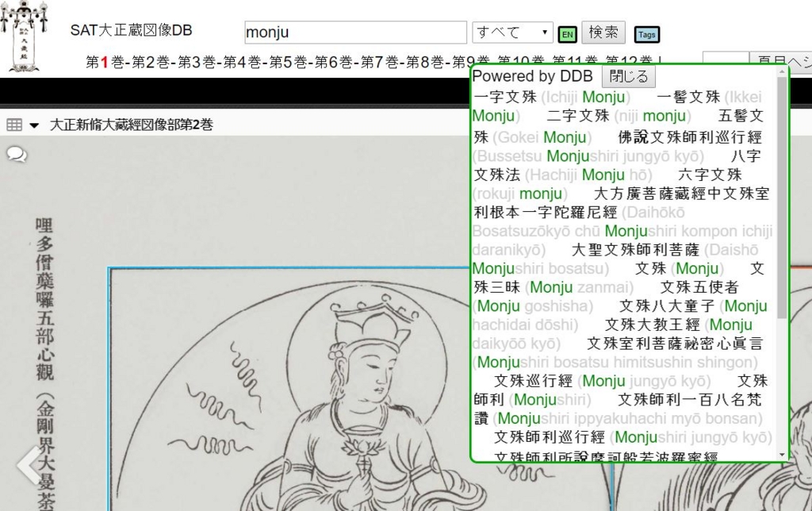Focus the search field containing monju
The width and height of the screenshot is (812, 511).
coord(355,32)
